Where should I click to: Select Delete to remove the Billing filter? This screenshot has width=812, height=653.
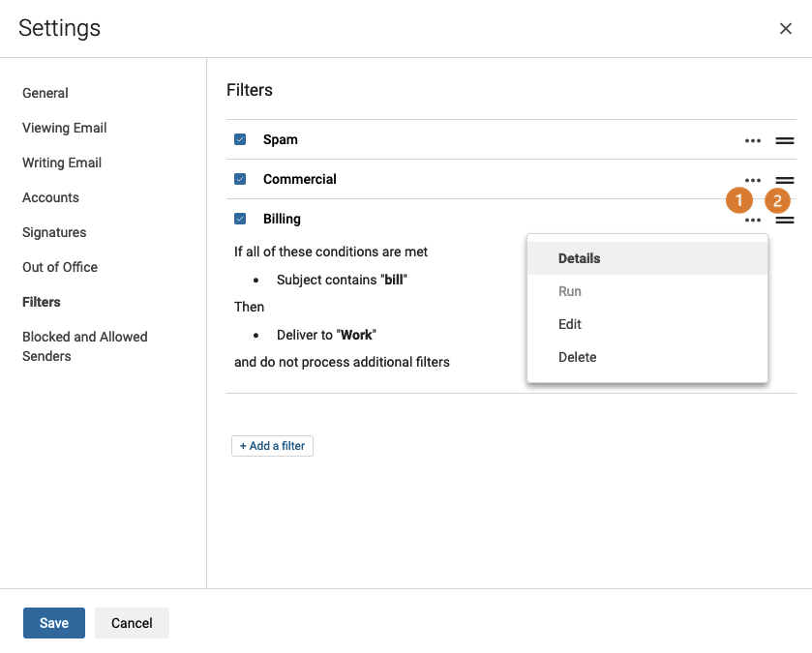click(x=578, y=357)
